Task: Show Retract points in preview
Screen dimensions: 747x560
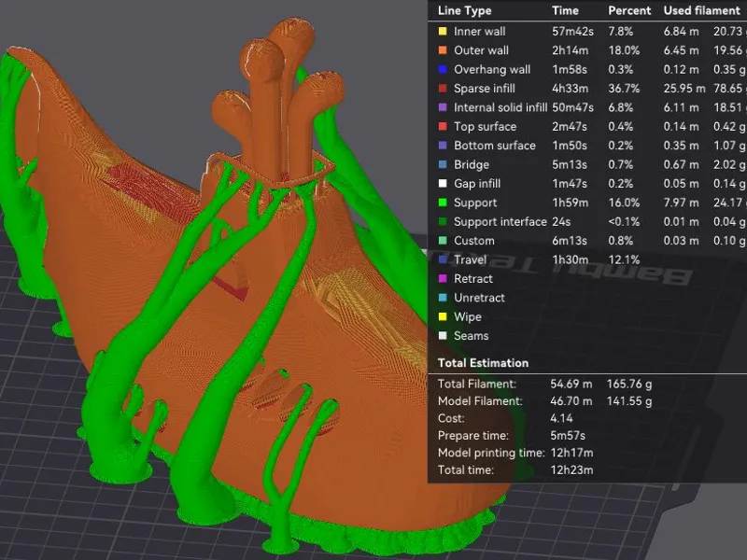Action: click(472, 279)
